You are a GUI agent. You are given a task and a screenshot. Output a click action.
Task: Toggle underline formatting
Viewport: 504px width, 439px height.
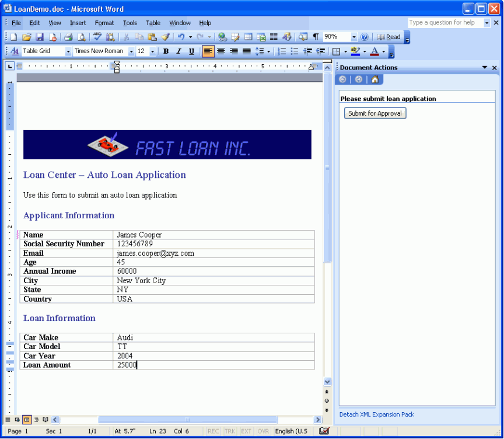pos(191,51)
